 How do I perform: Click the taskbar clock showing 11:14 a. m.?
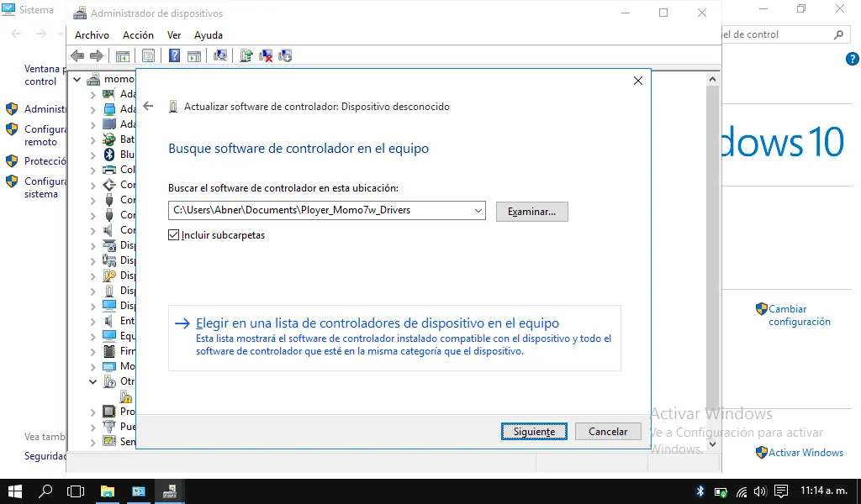coord(823,491)
